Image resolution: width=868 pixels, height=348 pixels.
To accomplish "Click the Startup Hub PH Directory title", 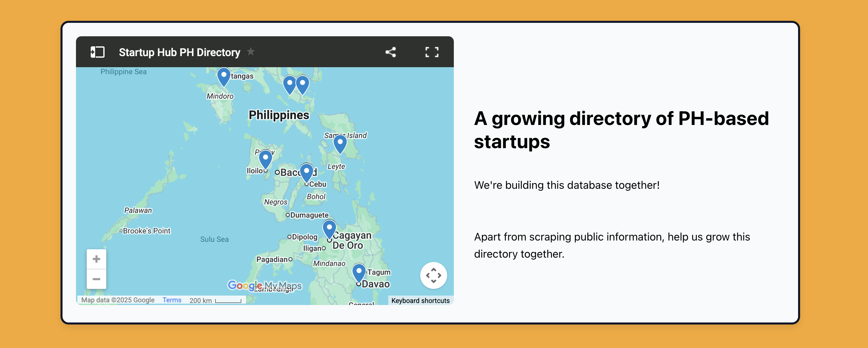I will pos(180,52).
